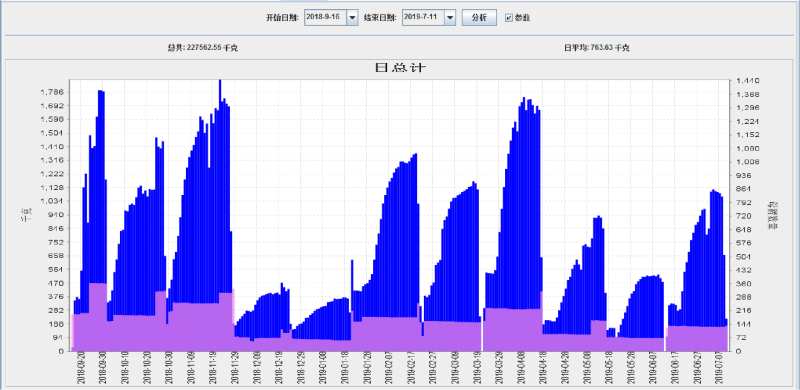Open the start date dropdown arrow
The height and width of the screenshot is (390, 800).
click(x=352, y=17)
